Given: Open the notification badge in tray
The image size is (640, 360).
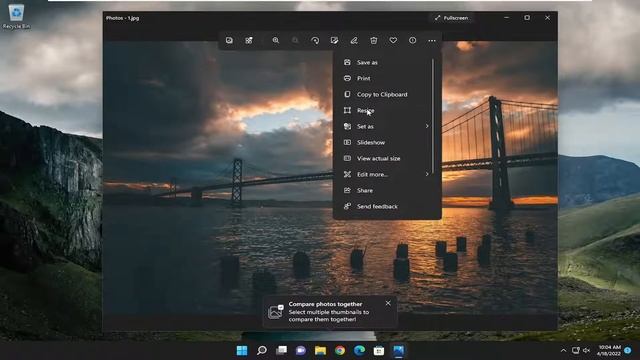Looking at the screenshot, I should [x=628, y=351].
